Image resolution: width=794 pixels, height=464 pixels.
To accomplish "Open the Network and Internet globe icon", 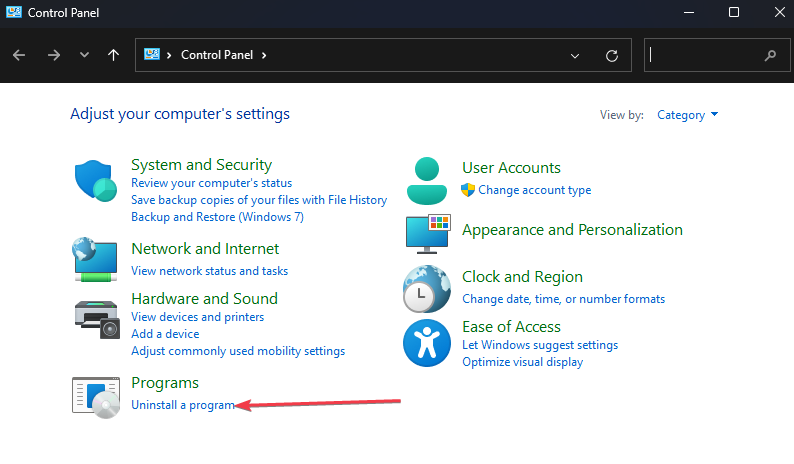I will 96,258.
